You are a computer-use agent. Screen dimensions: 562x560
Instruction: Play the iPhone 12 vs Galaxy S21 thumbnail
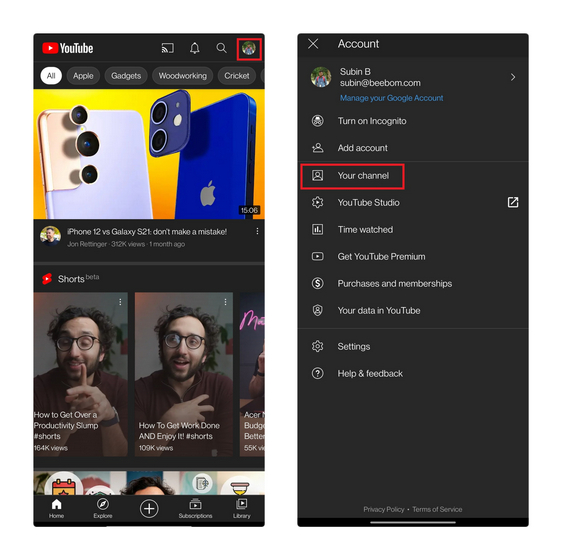149,154
